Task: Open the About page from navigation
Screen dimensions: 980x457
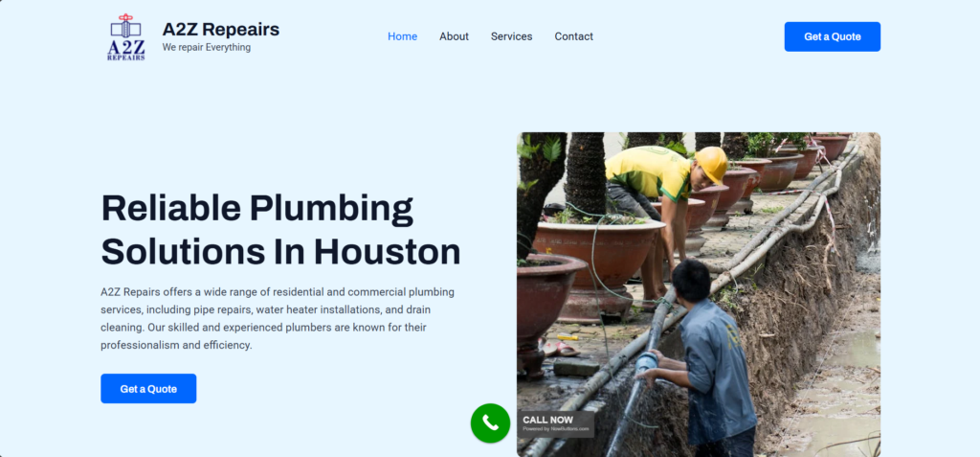Action: (x=454, y=36)
